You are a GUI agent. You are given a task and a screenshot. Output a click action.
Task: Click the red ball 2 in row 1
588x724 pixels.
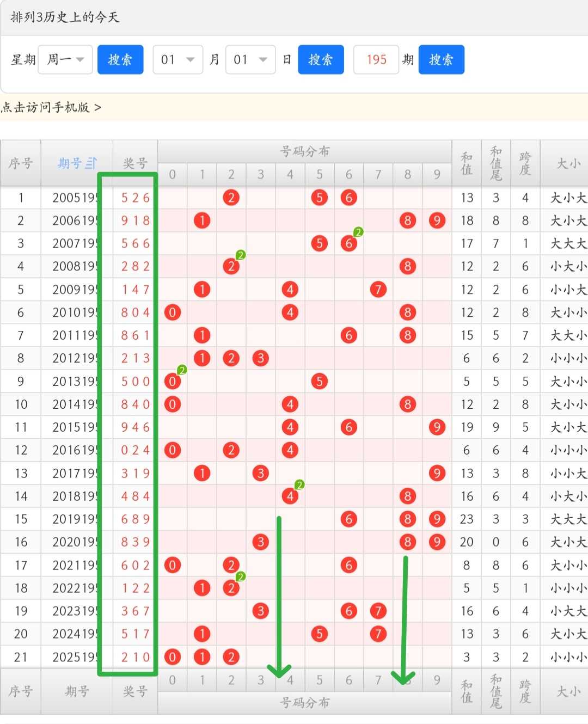(x=231, y=198)
